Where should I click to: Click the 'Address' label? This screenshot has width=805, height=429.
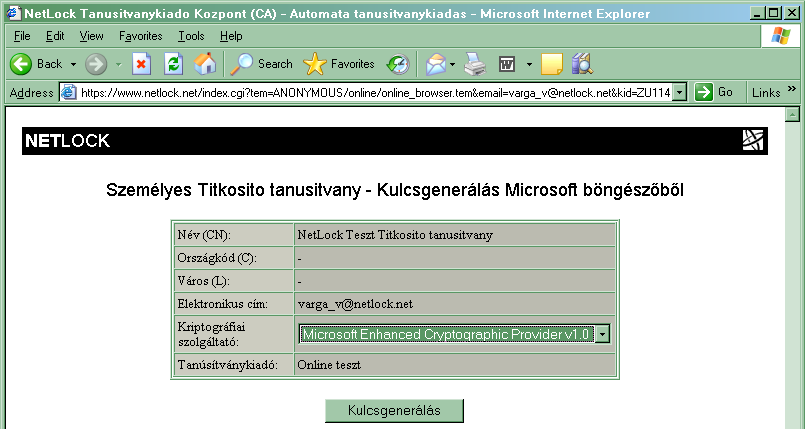(x=31, y=93)
